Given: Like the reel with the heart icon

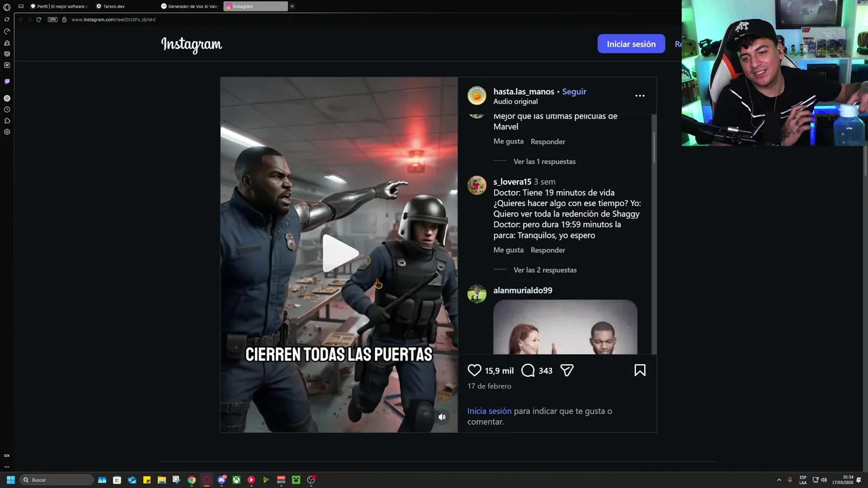Looking at the screenshot, I should (475, 370).
